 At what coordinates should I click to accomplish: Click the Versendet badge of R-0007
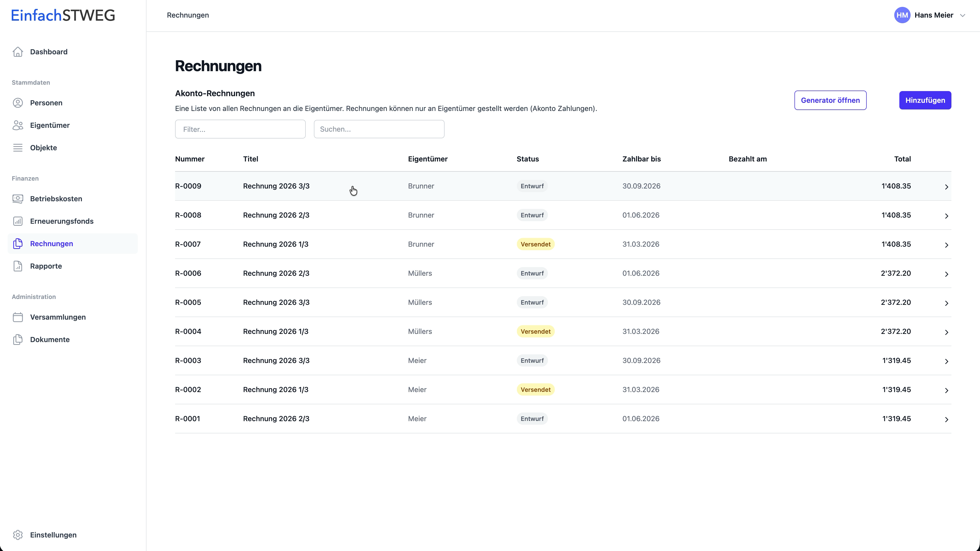coord(535,244)
